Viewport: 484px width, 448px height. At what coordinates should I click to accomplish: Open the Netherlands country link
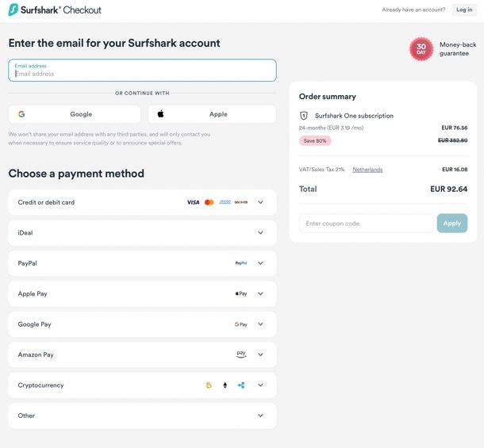[367, 170]
